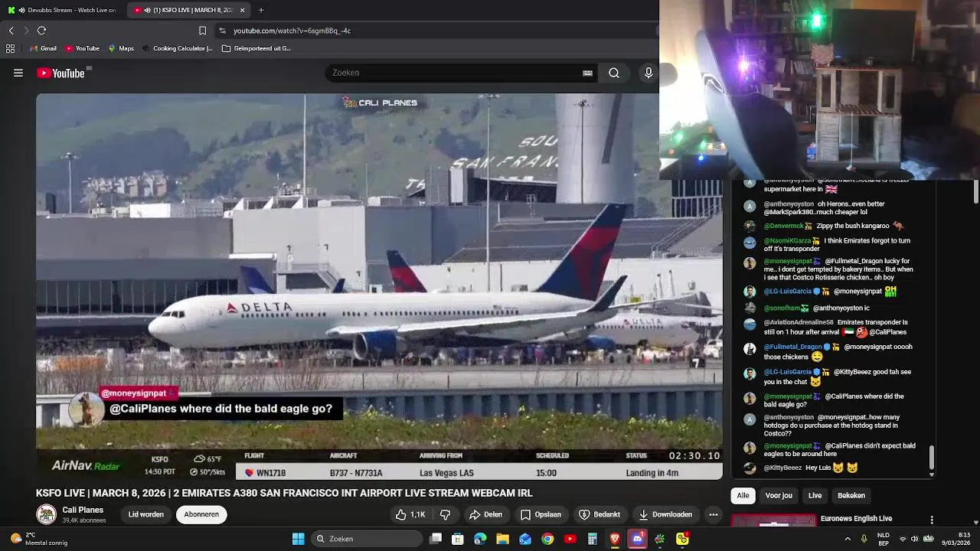This screenshot has width=980, height=551.
Task: Launch Microsoft Store from taskbar
Action: click(458, 539)
